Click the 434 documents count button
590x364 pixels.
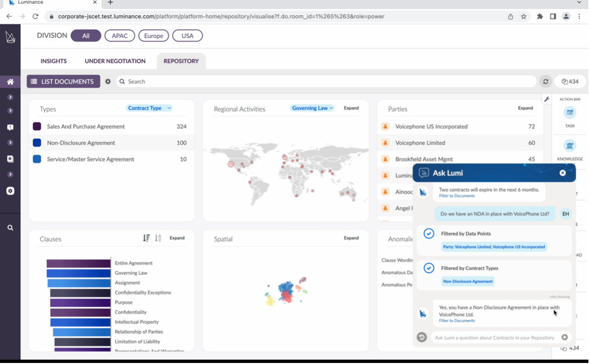click(x=570, y=81)
